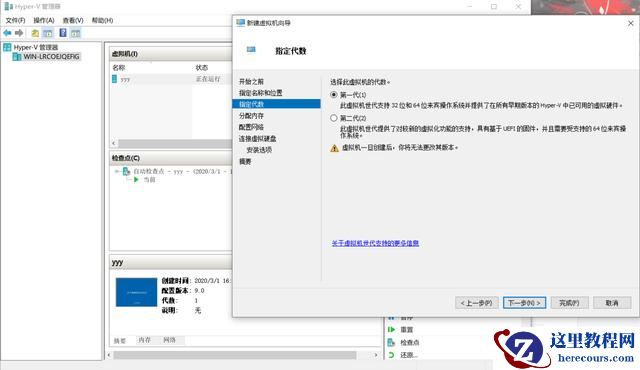Open the 查看(V) menu
Image resolution: width=640 pixels, height=370 pixels.
click(x=73, y=20)
